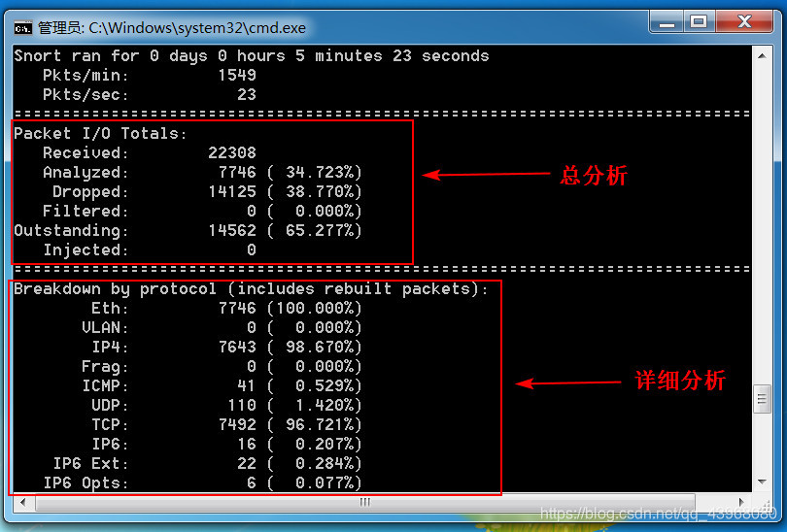This screenshot has width=787, height=532.
Task: Click the Outstanding value 14562
Action: pyautogui.click(x=232, y=231)
